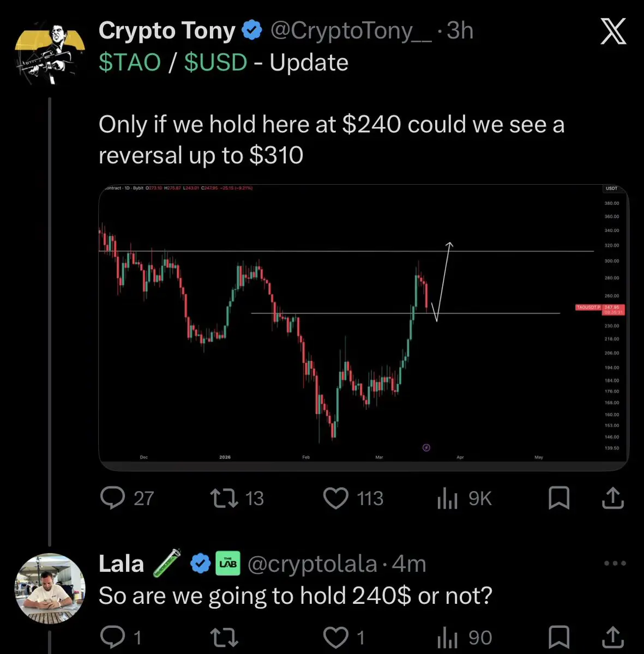Repost Crypto Tony's TAO update
644x654 pixels.
[237, 498]
